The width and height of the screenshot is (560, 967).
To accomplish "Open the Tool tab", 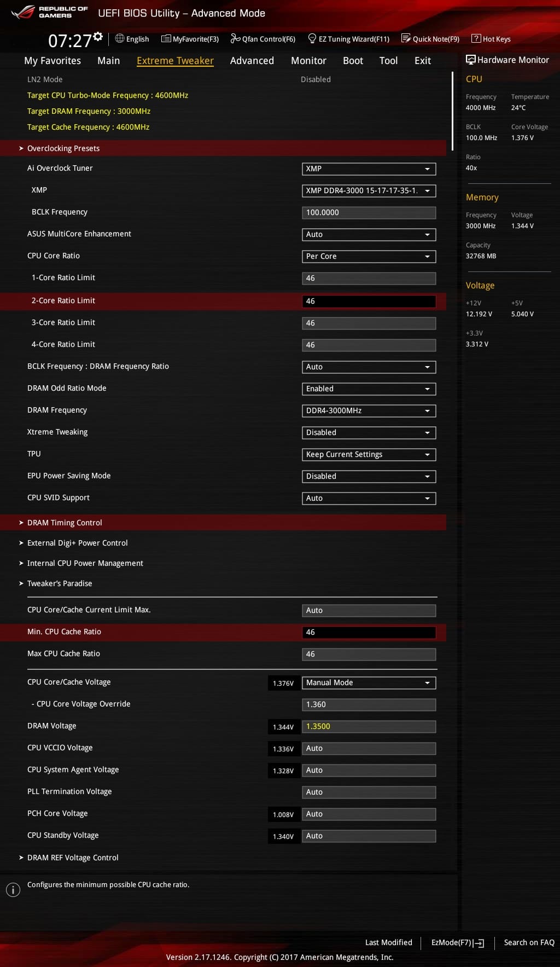I will pos(388,61).
